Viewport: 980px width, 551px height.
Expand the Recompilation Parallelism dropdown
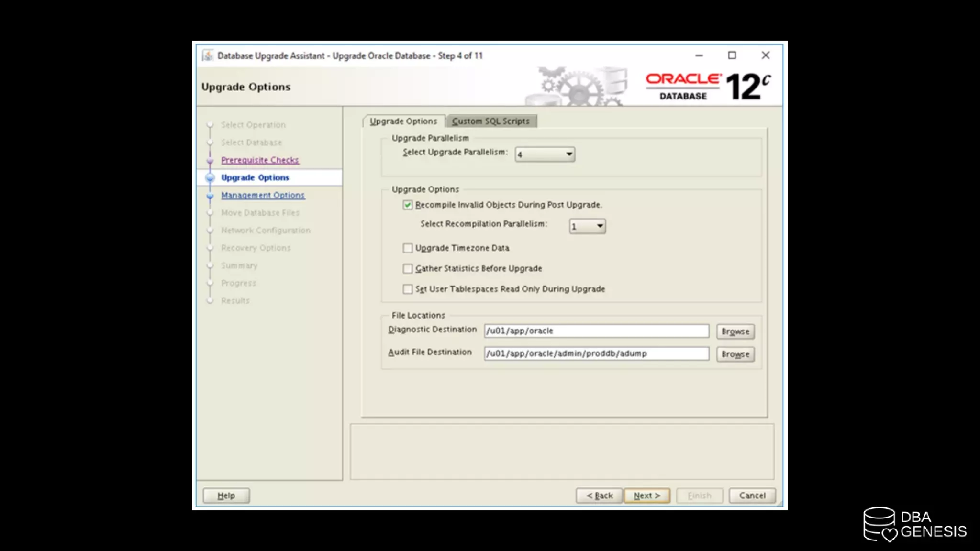pyautogui.click(x=587, y=226)
